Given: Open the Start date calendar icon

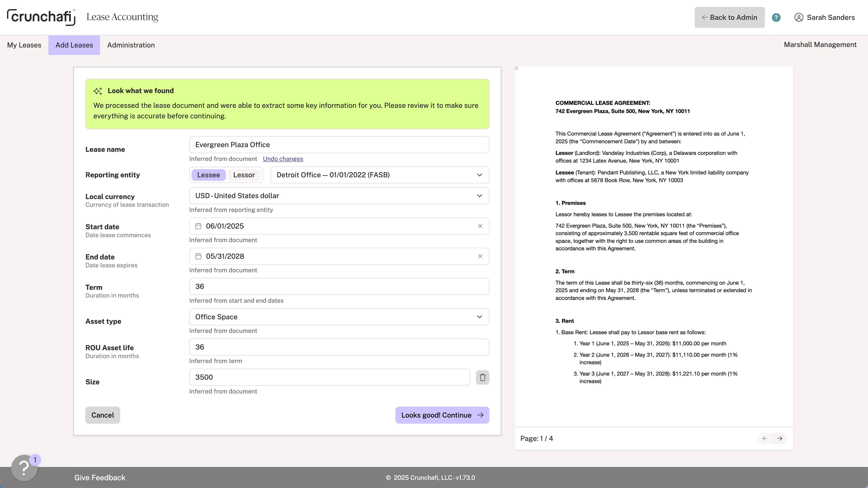Looking at the screenshot, I should tap(198, 226).
